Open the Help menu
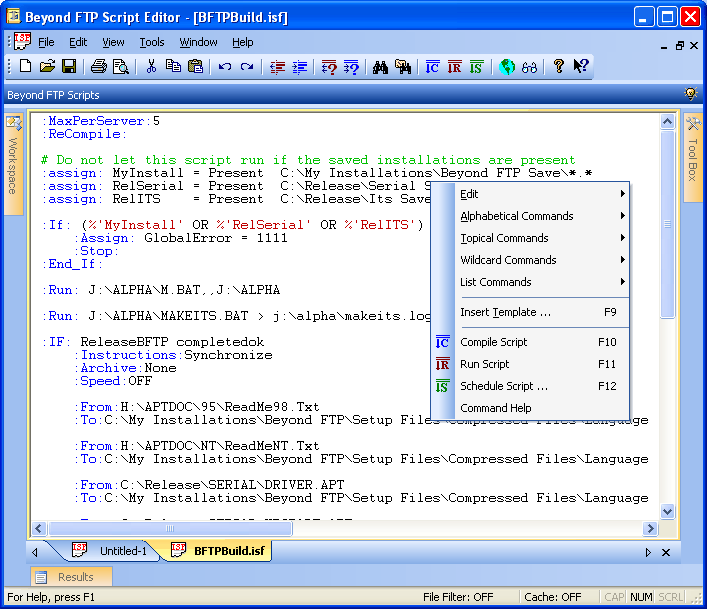Image resolution: width=707 pixels, height=609 pixels. 243,42
